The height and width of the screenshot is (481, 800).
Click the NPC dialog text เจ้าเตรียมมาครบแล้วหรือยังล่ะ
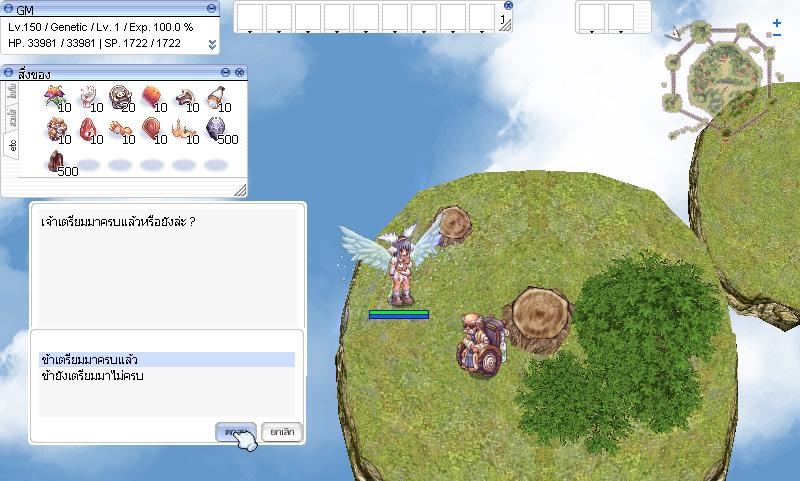point(118,222)
